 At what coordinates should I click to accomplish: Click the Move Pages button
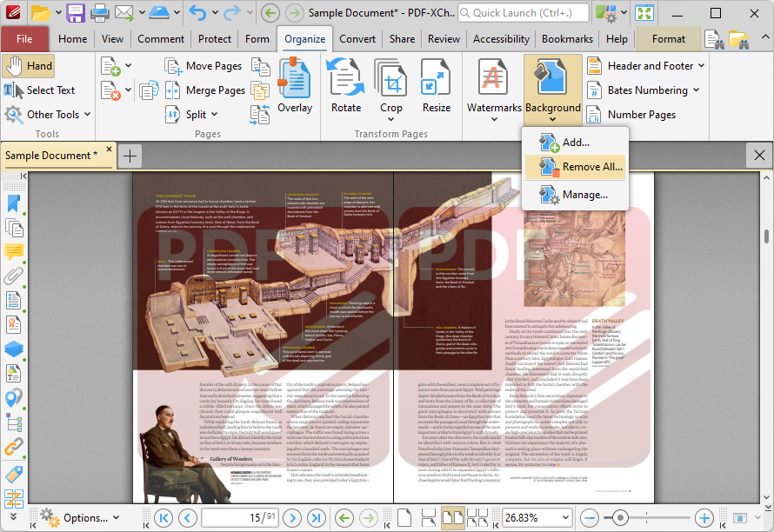pyautogui.click(x=204, y=66)
